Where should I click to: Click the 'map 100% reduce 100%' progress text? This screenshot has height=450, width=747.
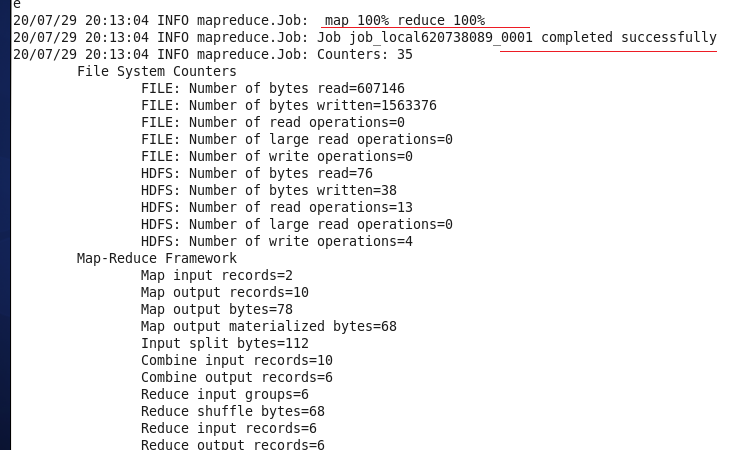404,20
